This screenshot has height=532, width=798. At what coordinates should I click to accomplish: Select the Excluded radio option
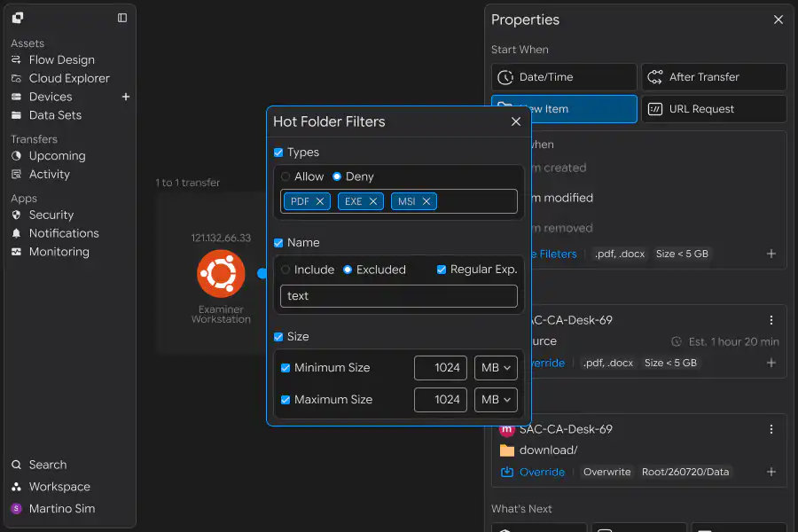point(348,270)
